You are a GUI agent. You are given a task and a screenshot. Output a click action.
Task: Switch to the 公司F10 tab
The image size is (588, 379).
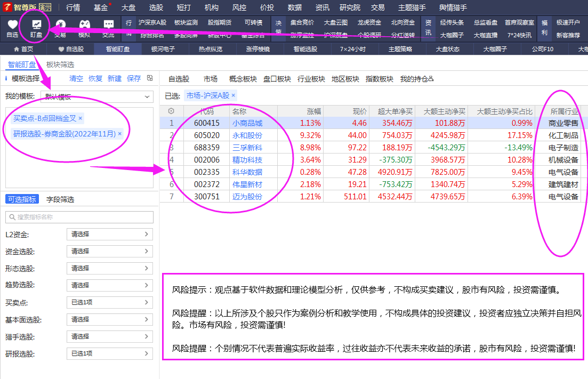coord(543,49)
